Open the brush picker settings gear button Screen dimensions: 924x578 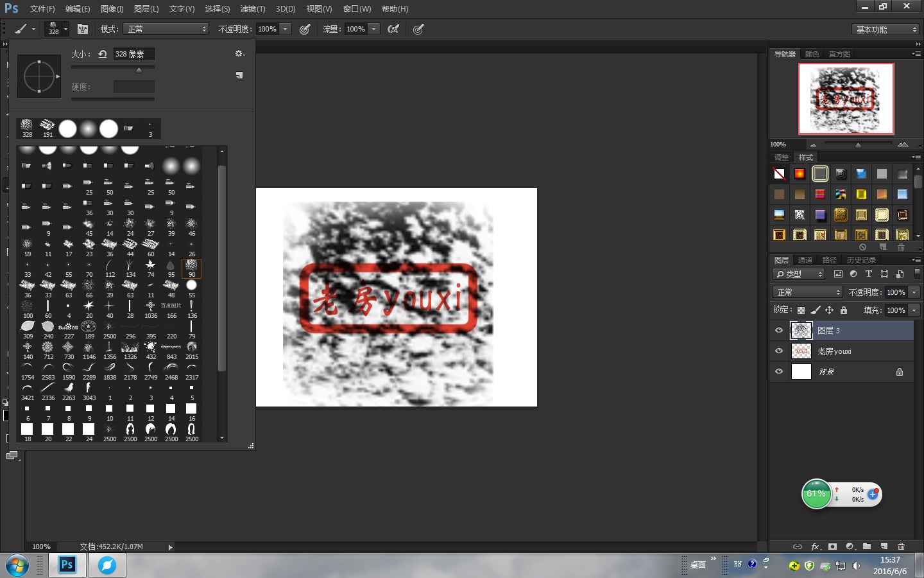pyautogui.click(x=239, y=53)
